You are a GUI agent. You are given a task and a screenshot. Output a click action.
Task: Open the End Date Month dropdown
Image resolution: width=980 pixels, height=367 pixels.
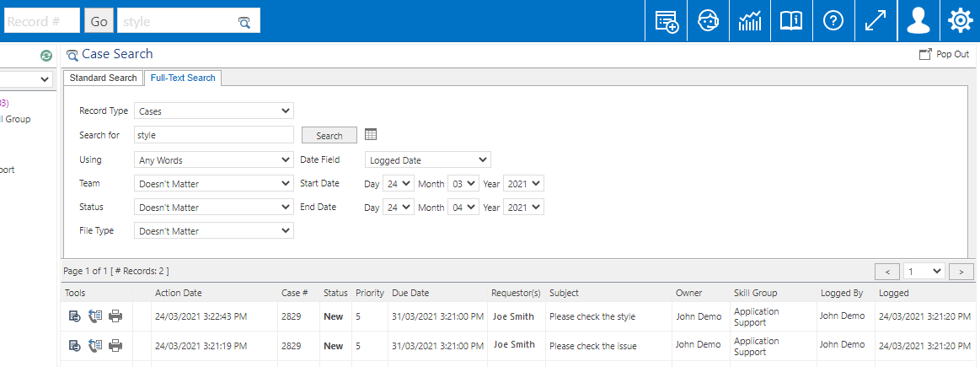463,208
